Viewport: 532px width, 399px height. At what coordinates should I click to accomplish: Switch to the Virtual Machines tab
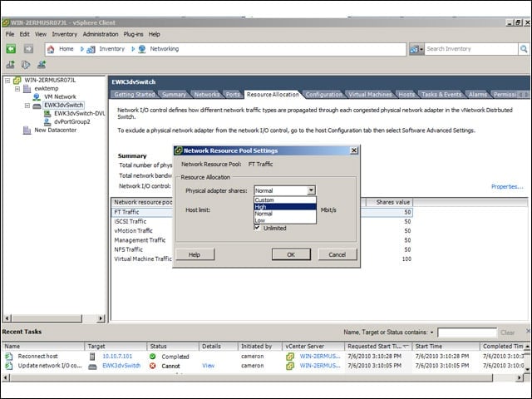[370, 95]
